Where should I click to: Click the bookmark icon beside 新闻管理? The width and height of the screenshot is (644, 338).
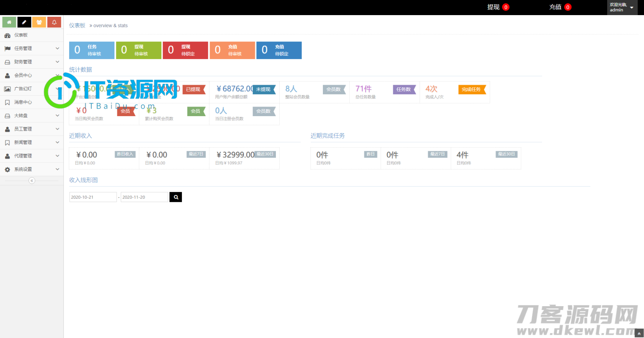click(x=7, y=143)
